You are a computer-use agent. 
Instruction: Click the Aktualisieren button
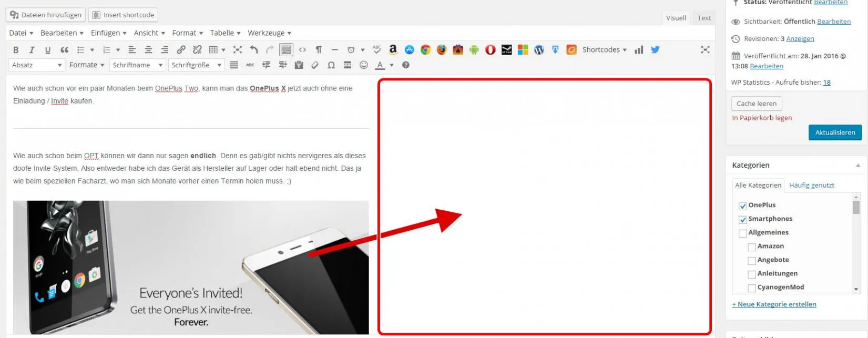[835, 132]
